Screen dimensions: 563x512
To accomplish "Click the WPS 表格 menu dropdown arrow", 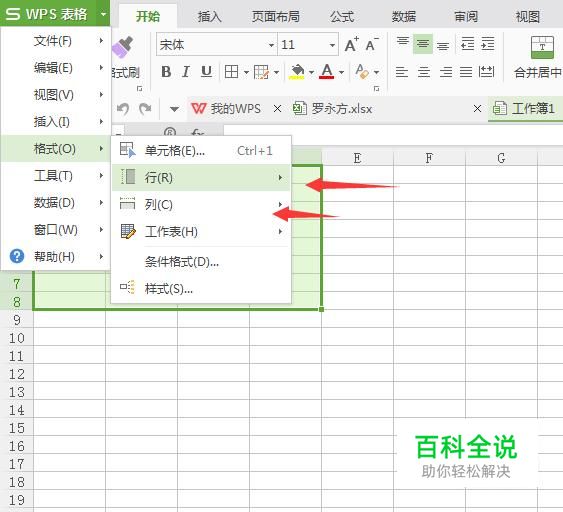I will point(103,14).
